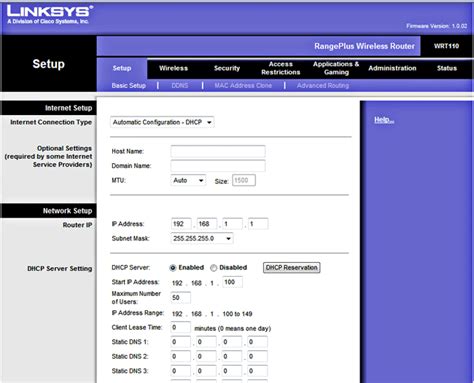Select the Basic Setup sub-tab
Image resolution: width=474 pixels, height=383 pixels.
(x=129, y=86)
